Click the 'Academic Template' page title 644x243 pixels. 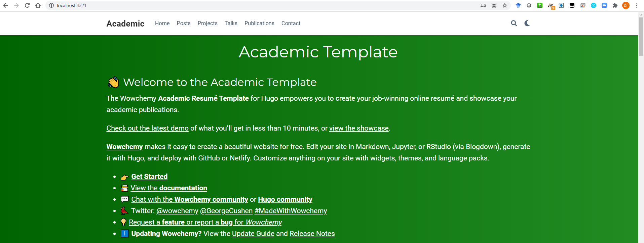click(318, 52)
